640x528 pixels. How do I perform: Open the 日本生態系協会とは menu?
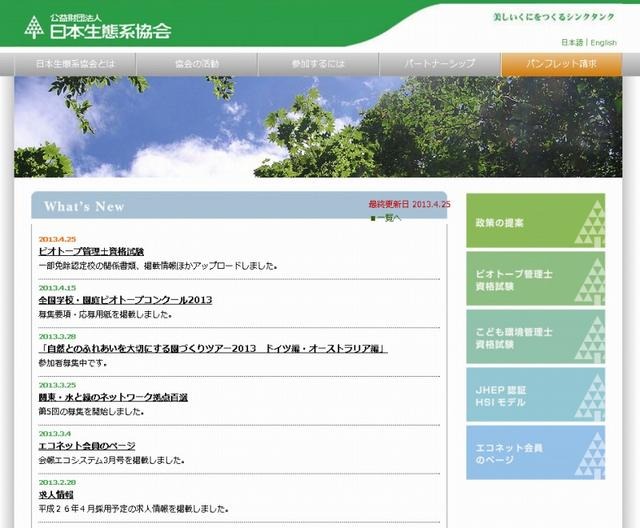(x=75, y=64)
